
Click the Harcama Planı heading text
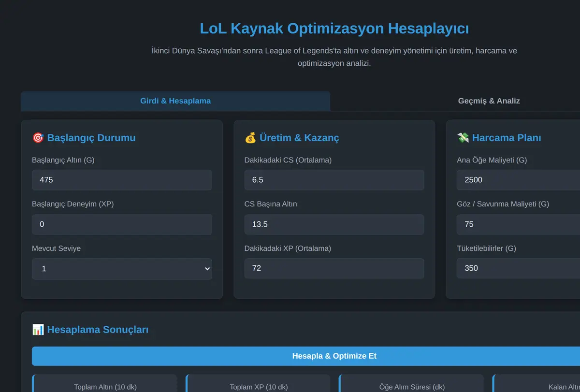[x=507, y=138]
